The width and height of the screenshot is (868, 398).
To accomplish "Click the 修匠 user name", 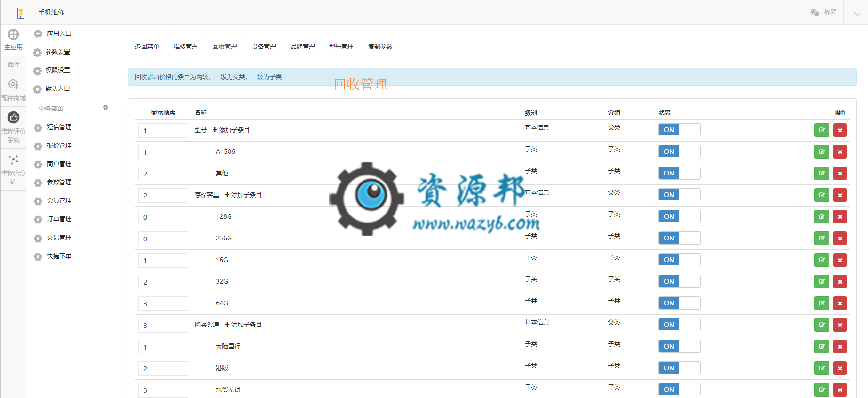I will [x=830, y=12].
